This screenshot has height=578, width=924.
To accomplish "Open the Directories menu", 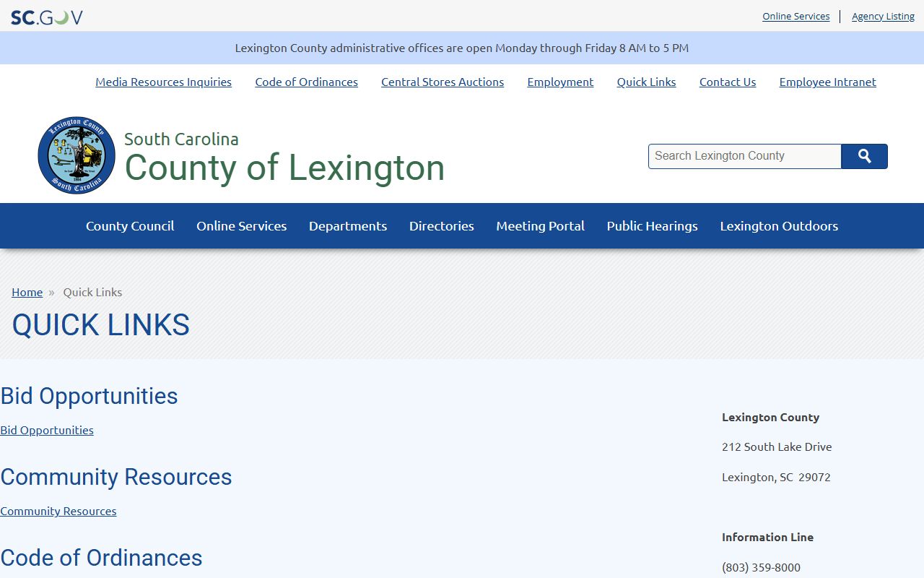I will [x=442, y=226].
